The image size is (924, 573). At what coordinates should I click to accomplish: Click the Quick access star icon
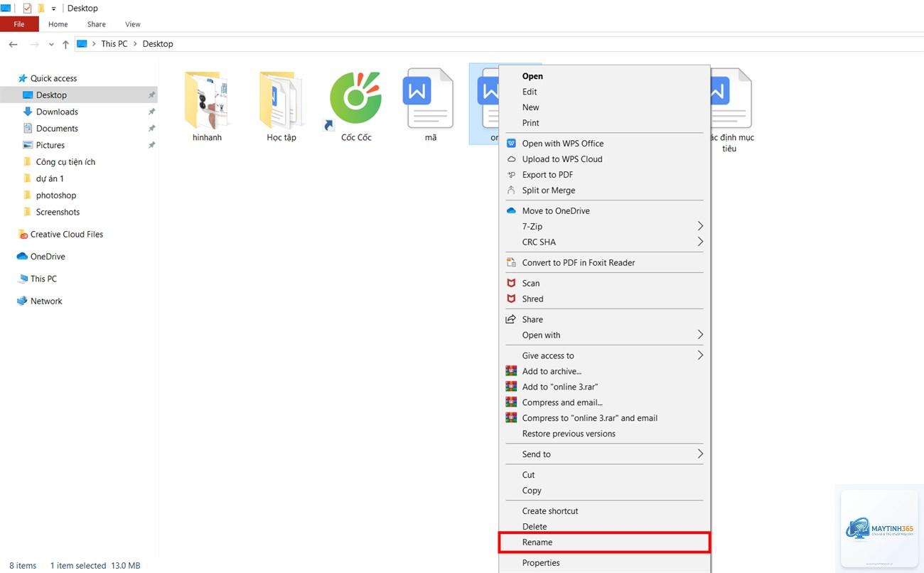[23, 78]
